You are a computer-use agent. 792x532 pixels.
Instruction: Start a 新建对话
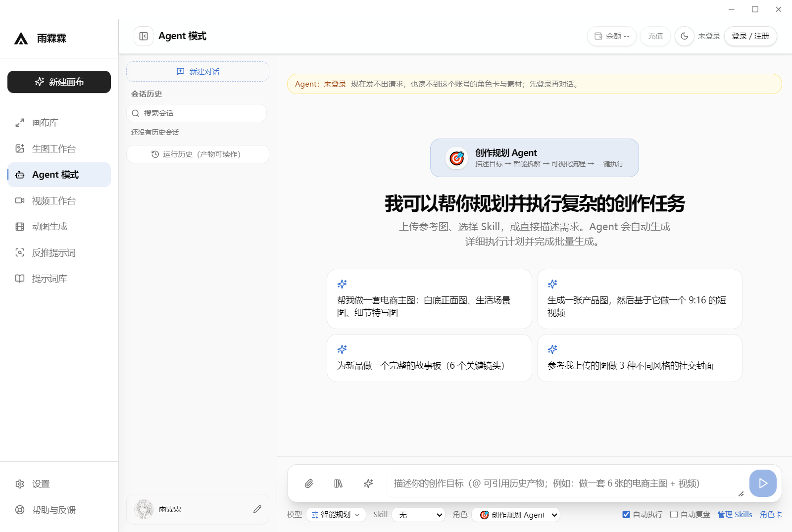click(198, 71)
